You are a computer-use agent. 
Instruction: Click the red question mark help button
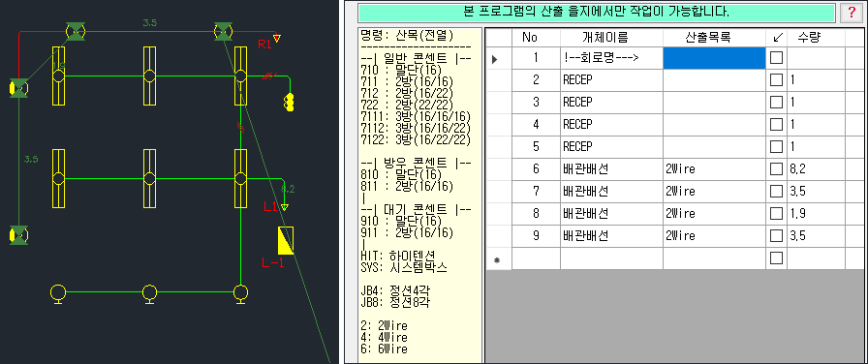pos(852,13)
